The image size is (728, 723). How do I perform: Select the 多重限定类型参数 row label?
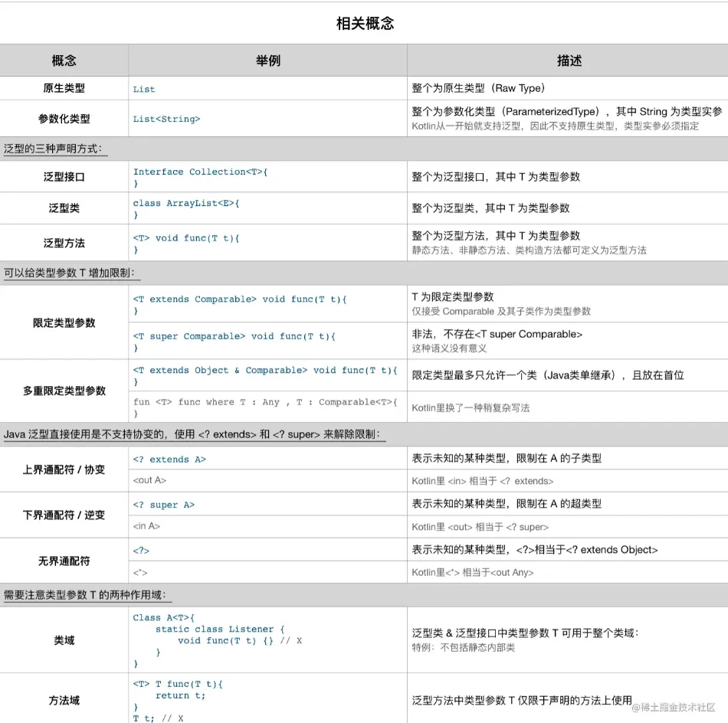point(64,391)
